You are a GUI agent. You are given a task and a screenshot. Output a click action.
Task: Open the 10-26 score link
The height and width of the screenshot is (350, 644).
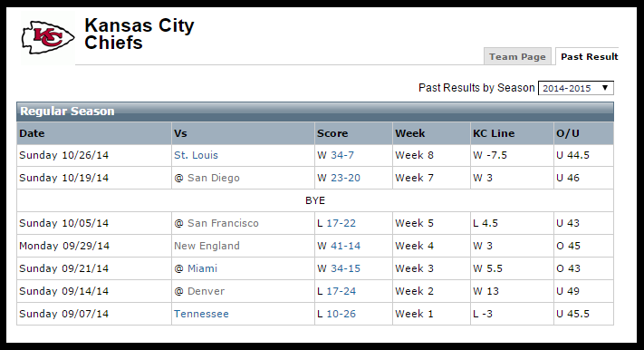pos(341,314)
